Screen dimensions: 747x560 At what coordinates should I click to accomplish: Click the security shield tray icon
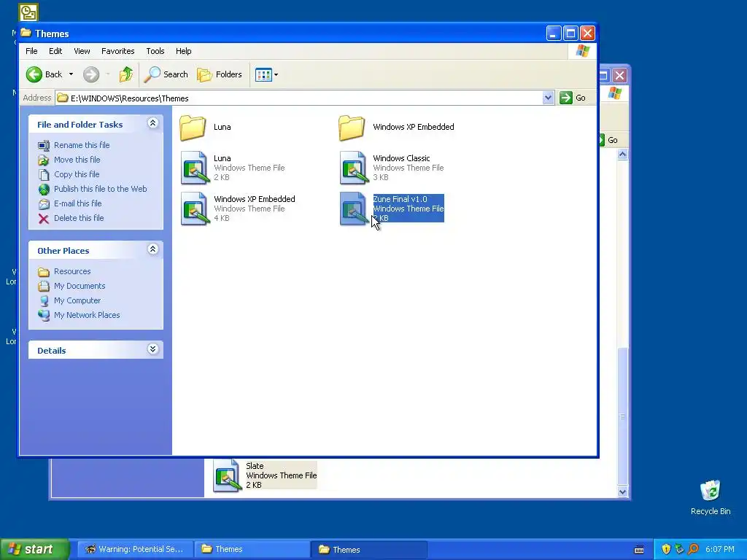666,550
